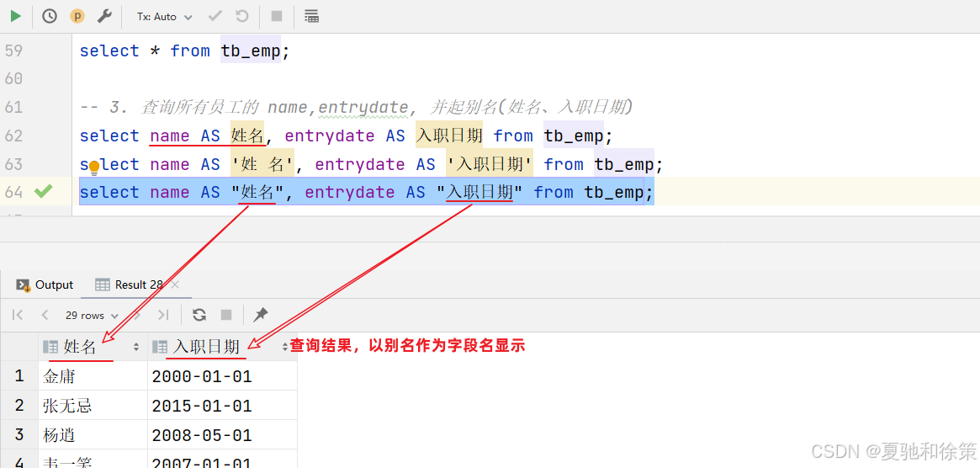Click the in-editor results table icon
Image resolution: width=980 pixels, height=468 pixels.
[311, 16]
